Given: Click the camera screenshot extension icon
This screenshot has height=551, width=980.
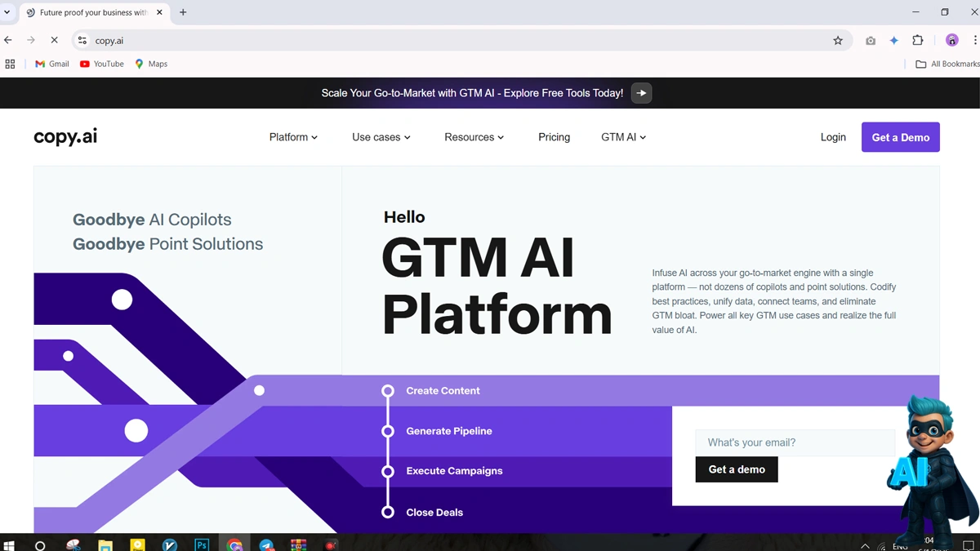Looking at the screenshot, I should pos(871,41).
